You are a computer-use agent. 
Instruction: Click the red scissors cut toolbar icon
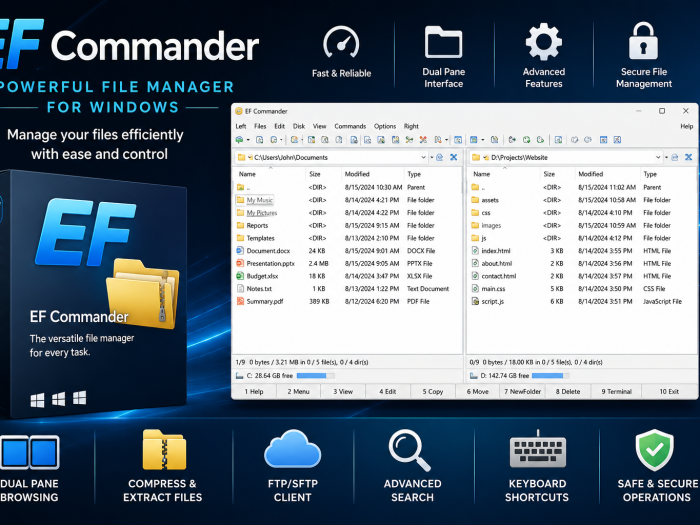pyautogui.click(x=423, y=140)
